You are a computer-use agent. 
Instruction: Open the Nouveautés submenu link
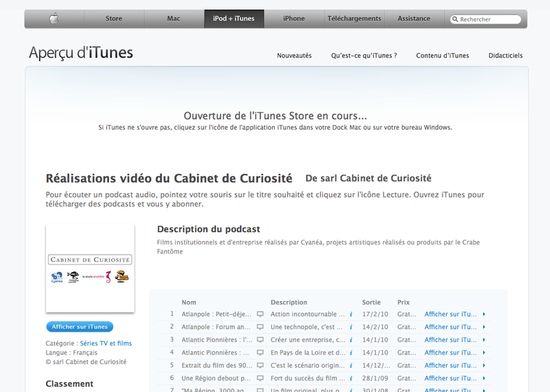(294, 55)
